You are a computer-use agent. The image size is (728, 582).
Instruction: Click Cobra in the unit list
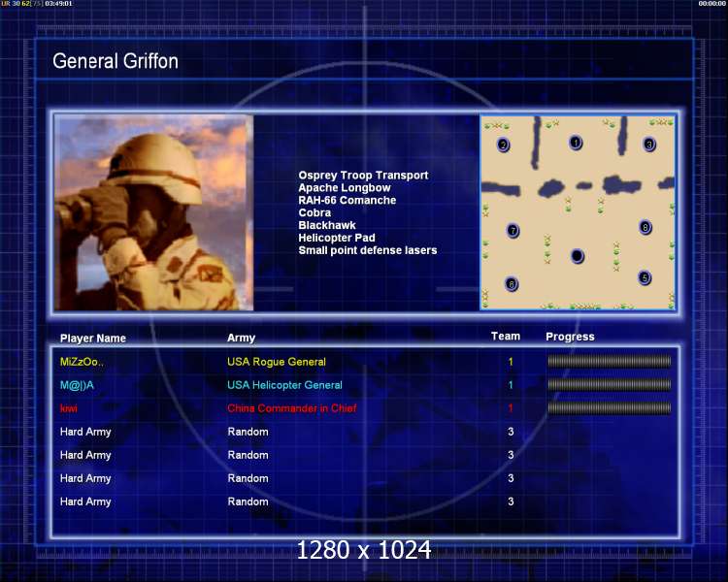tap(314, 212)
